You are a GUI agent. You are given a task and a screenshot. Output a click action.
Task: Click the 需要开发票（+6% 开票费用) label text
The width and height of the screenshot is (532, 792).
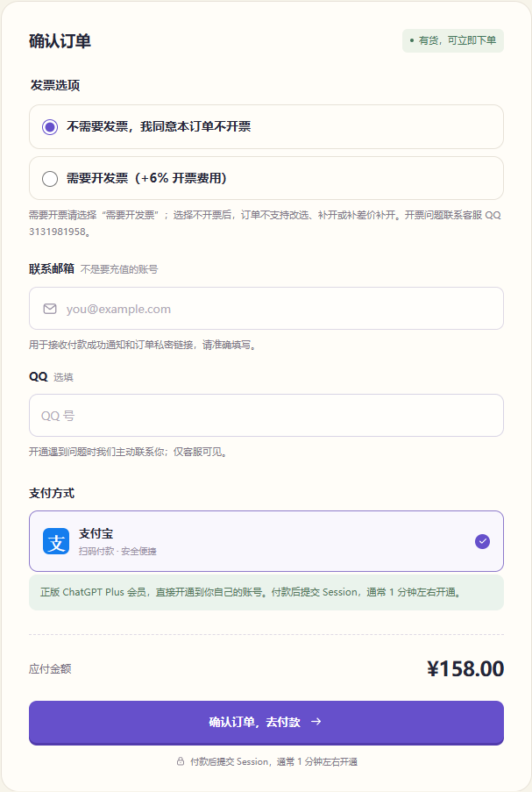(146, 178)
